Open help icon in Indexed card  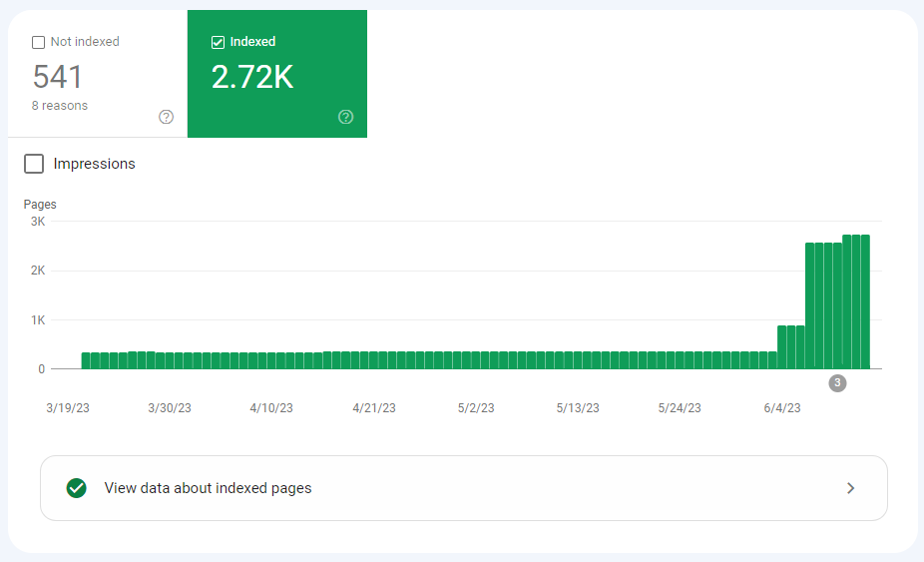(346, 117)
